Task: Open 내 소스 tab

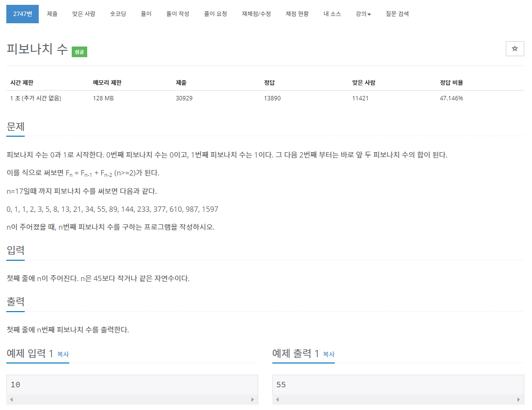Action: (332, 14)
